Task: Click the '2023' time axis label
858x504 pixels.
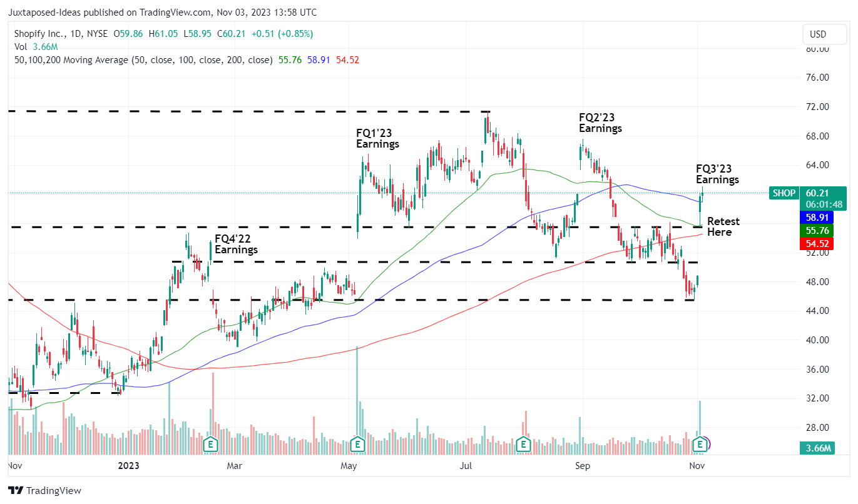Action: [128, 466]
